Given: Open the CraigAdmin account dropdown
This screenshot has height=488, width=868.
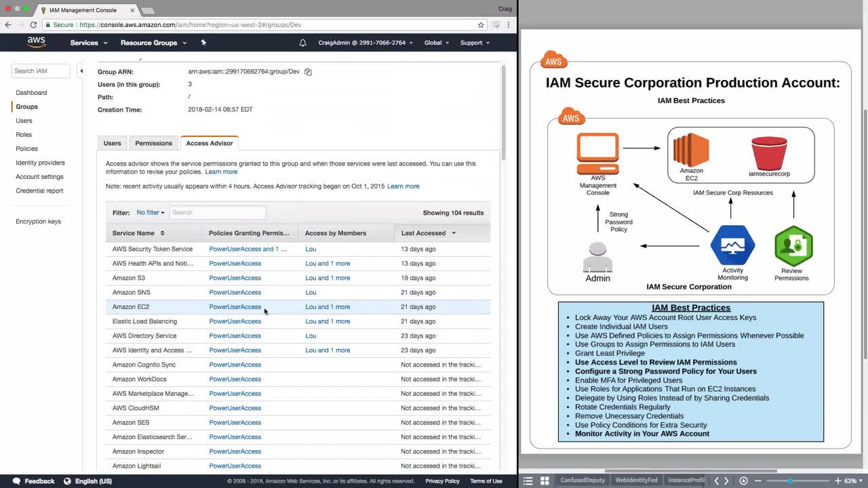Looking at the screenshot, I should [x=366, y=43].
